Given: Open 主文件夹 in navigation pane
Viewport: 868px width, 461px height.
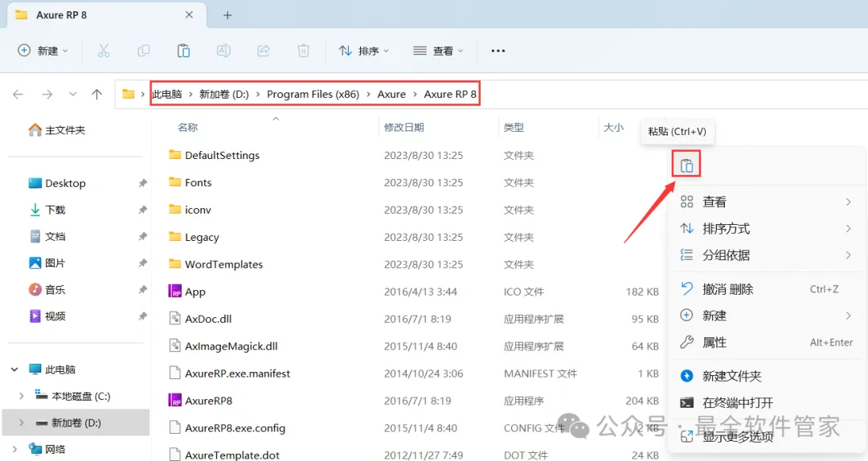Looking at the screenshot, I should [x=57, y=130].
